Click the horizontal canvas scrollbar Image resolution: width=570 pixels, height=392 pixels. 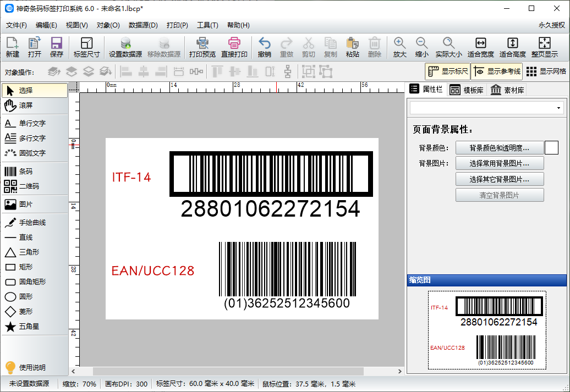pos(228,371)
